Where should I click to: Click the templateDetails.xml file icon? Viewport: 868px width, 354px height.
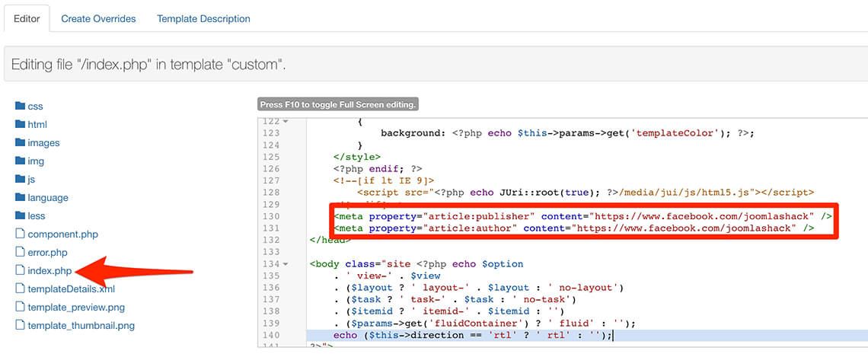pos(21,289)
